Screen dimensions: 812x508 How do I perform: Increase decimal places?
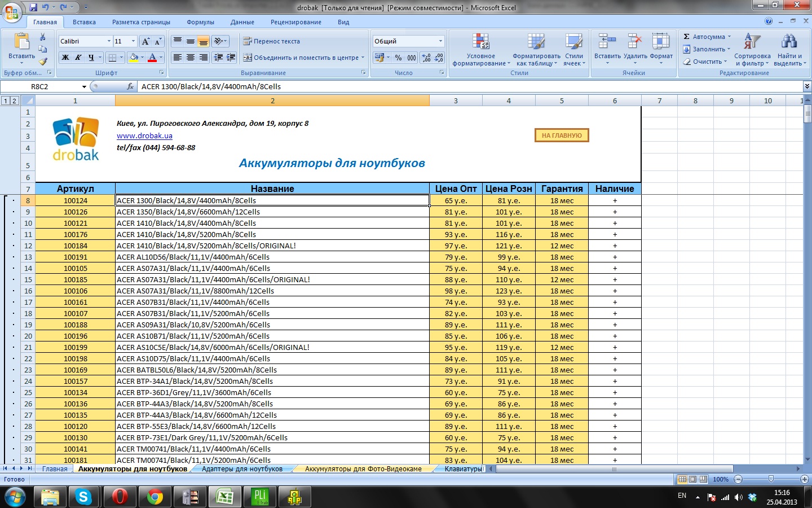[x=426, y=58]
